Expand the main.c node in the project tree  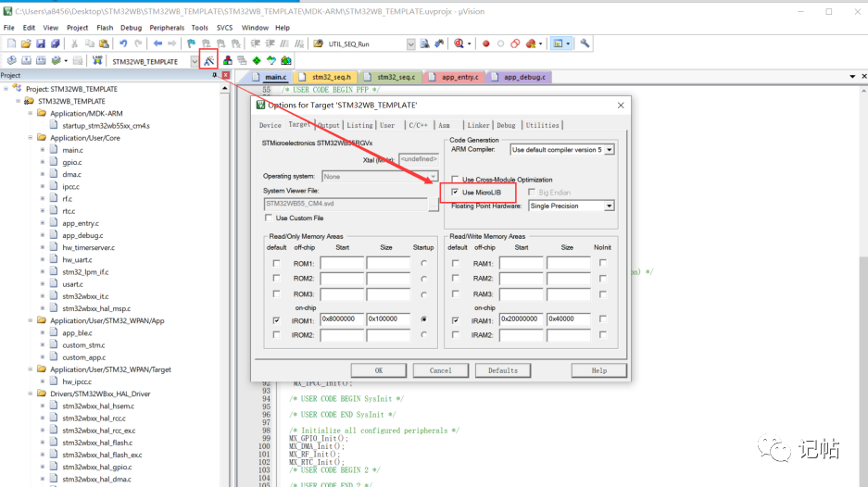pos(43,150)
